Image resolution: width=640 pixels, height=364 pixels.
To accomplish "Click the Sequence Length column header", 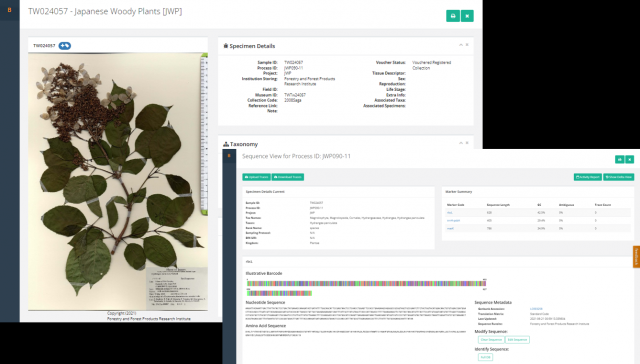I will click(498, 205).
